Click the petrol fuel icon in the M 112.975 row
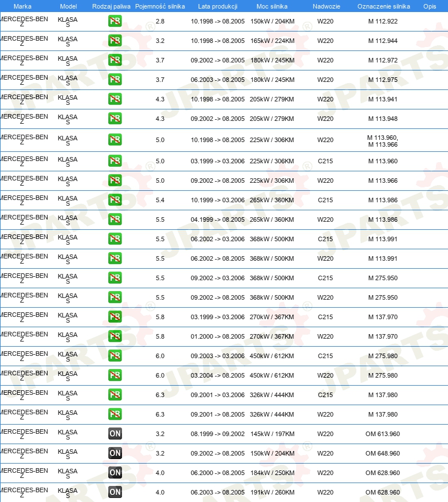The width and height of the screenshot is (448, 502). (115, 80)
